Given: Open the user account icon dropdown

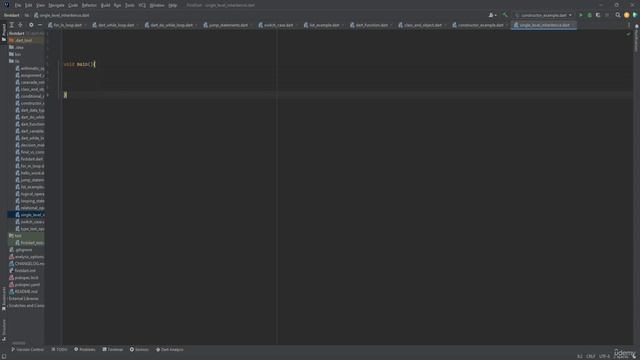Looking at the screenshot, I should pyautogui.click(x=492, y=15).
